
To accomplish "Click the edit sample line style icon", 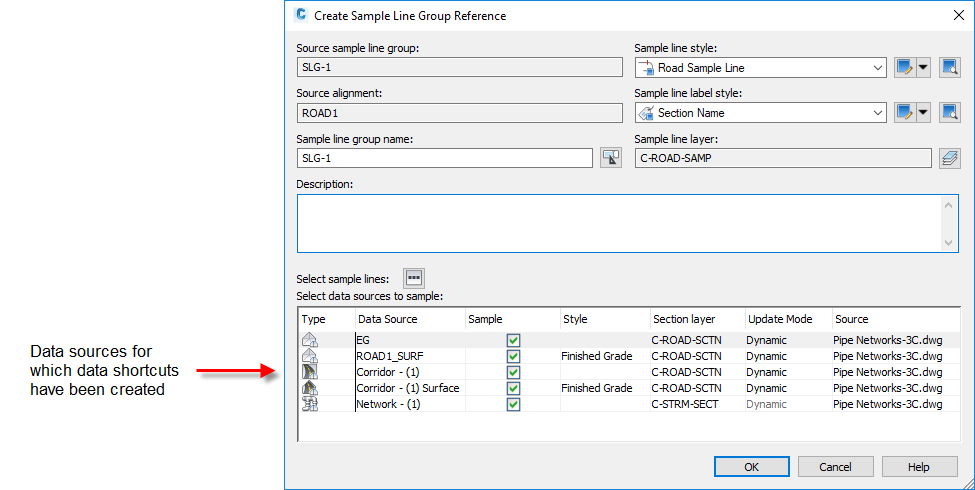I will (x=905, y=68).
